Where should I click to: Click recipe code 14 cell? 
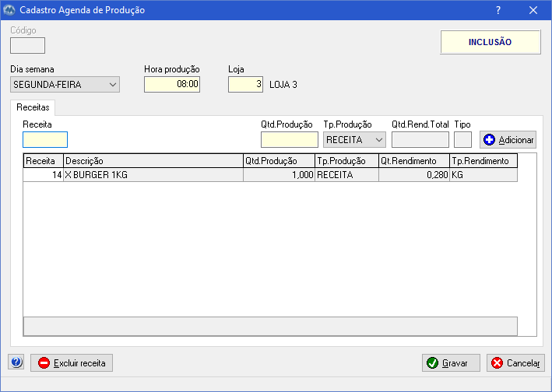pyautogui.click(x=44, y=175)
